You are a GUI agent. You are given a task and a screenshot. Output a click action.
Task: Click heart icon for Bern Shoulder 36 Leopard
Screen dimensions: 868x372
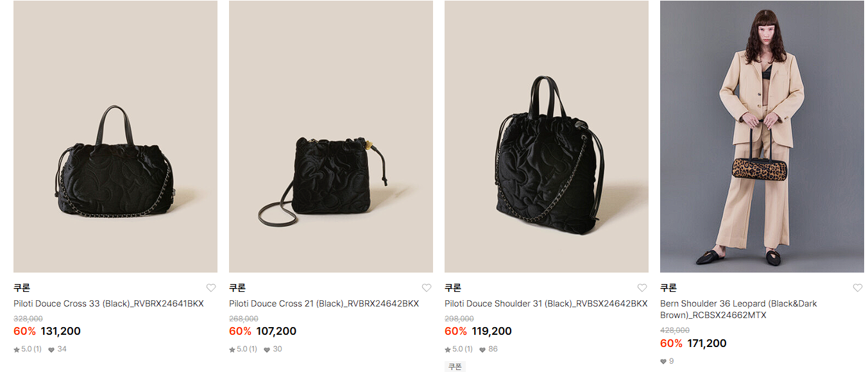click(858, 288)
